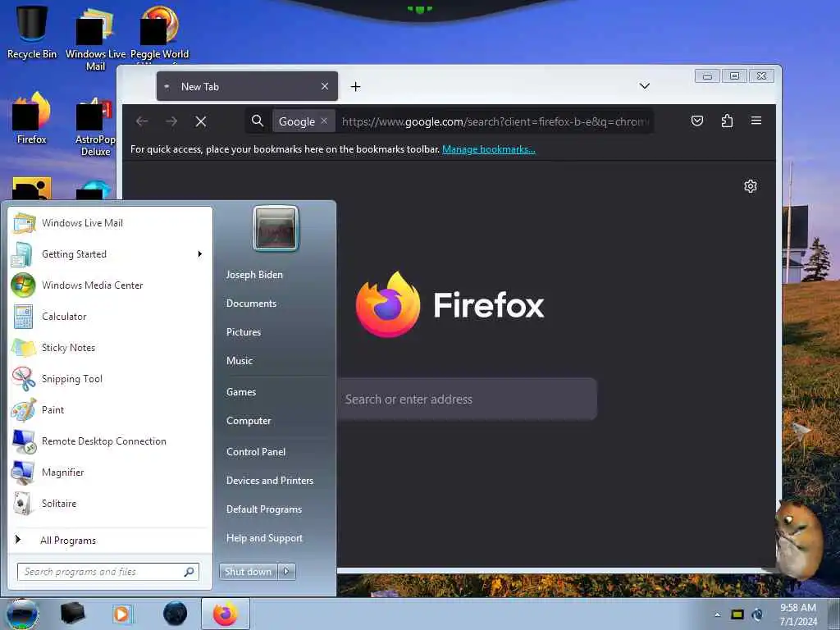Open the Firefox hamburger application menu
Screen dimensions: 840x630
pyautogui.click(x=756, y=121)
